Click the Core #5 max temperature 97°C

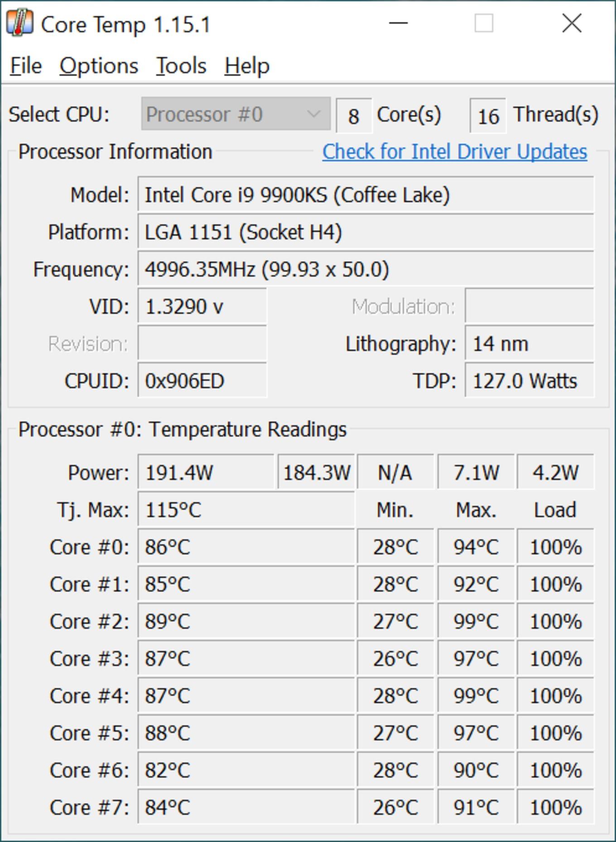pyautogui.click(x=476, y=733)
